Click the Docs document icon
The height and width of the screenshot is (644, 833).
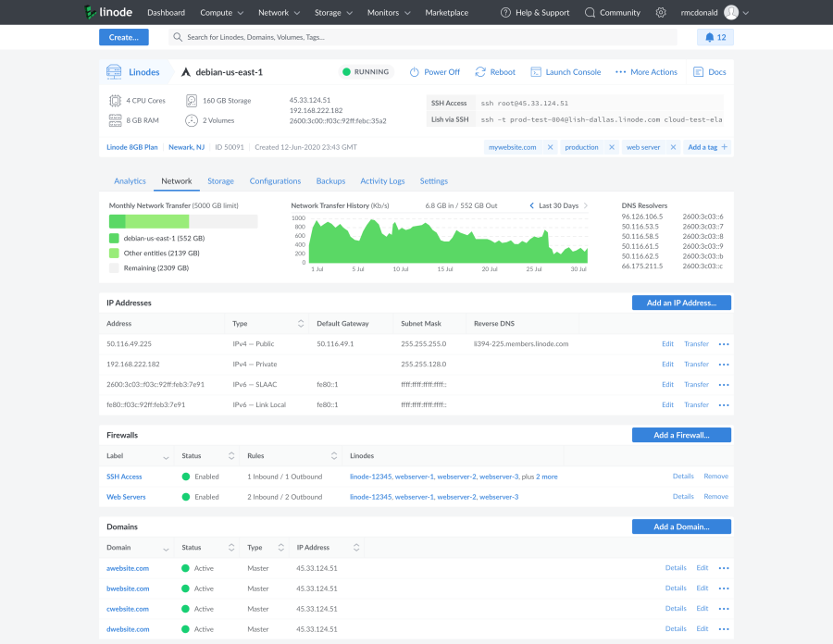pos(699,71)
